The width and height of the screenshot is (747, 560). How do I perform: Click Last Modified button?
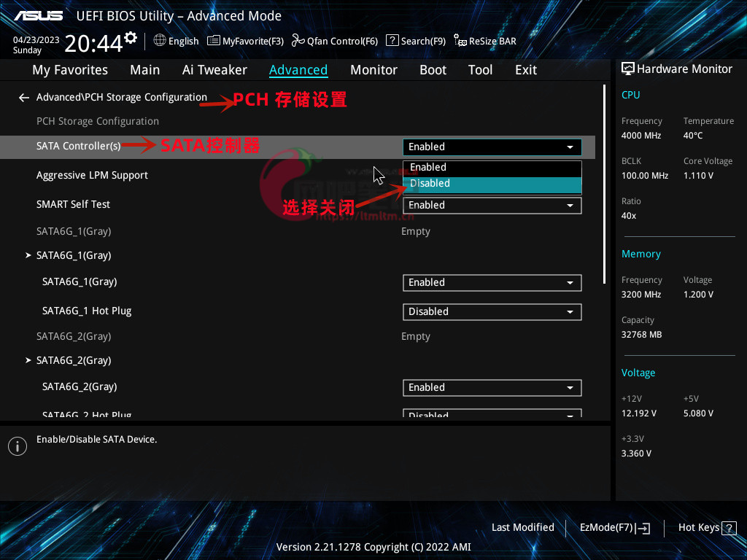[x=522, y=528]
